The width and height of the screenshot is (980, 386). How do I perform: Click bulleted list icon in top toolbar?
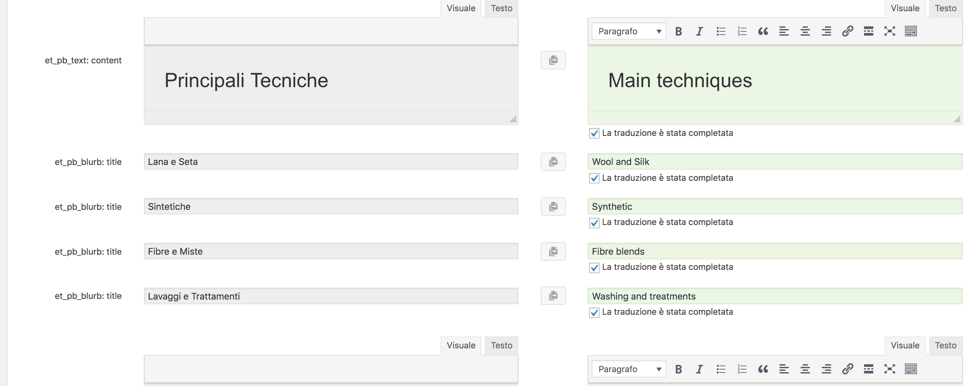click(720, 31)
